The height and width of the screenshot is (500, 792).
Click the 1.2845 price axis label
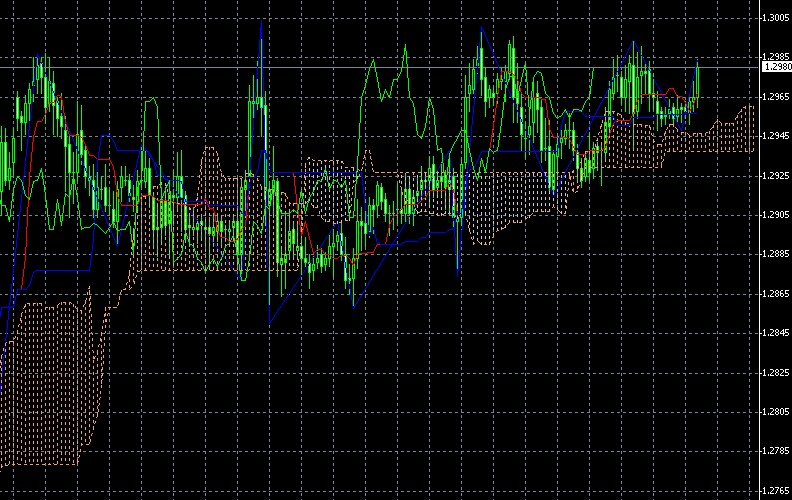777,333
